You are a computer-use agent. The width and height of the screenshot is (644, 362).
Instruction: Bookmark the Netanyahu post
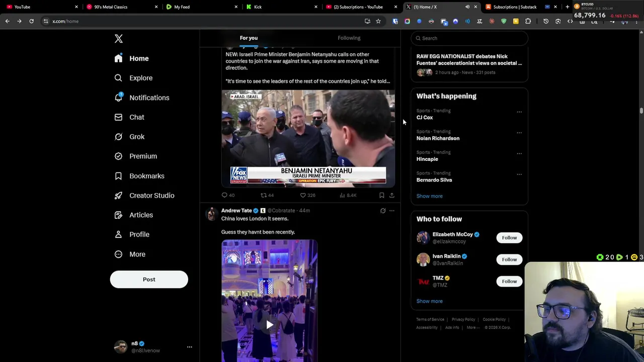381,195
